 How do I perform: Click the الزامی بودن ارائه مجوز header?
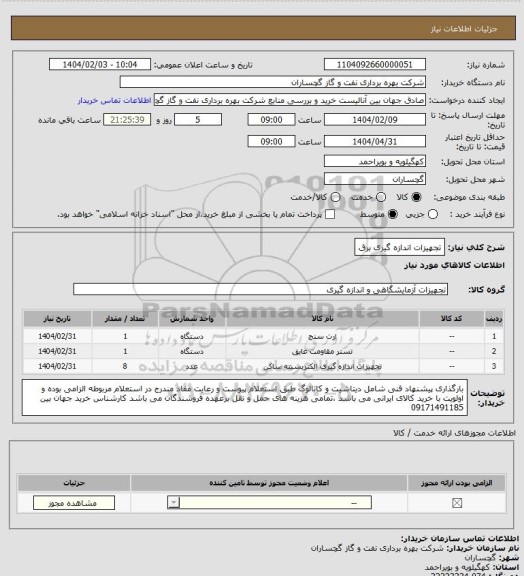(456, 483)
